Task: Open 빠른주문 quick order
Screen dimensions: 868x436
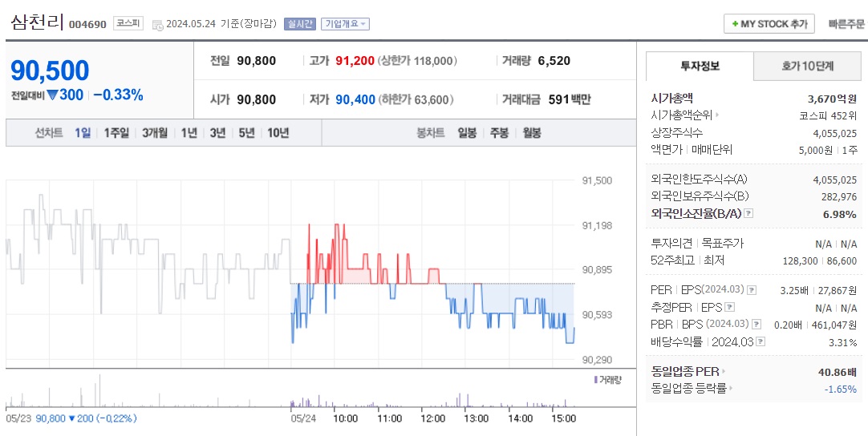Action: [846, 24]
